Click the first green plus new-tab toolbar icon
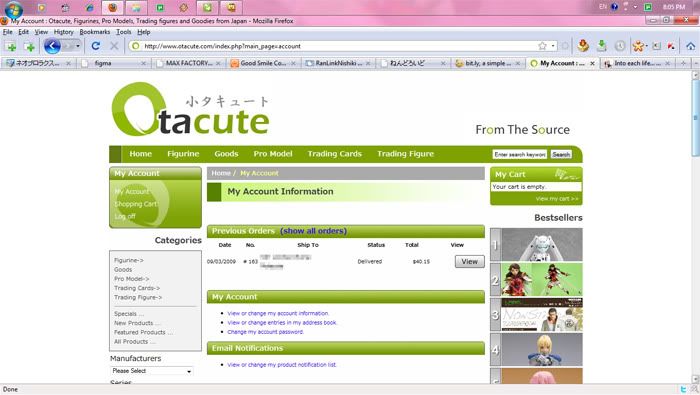 (x=11, y=46)
